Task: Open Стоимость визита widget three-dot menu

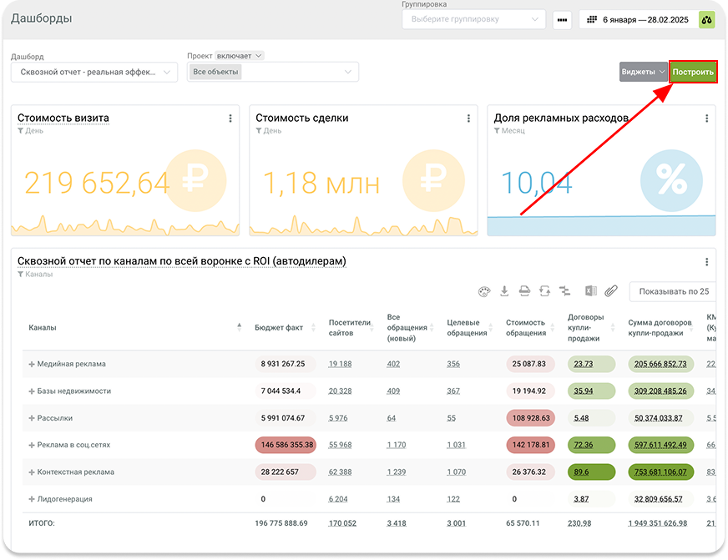Action: point(230,119)
